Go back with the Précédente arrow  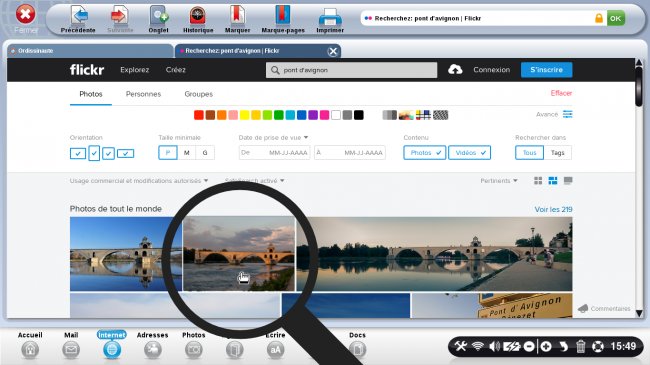[x=78, y=16]
